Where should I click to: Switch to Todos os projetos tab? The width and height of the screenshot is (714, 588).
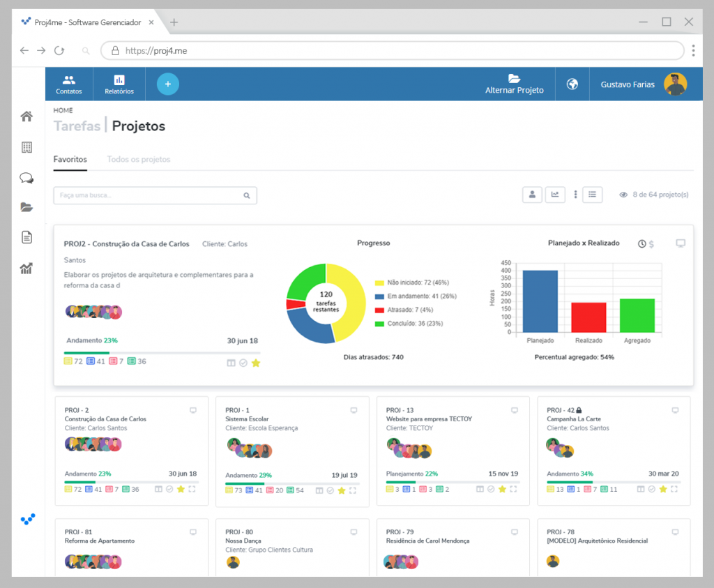[x=139, y=160]
